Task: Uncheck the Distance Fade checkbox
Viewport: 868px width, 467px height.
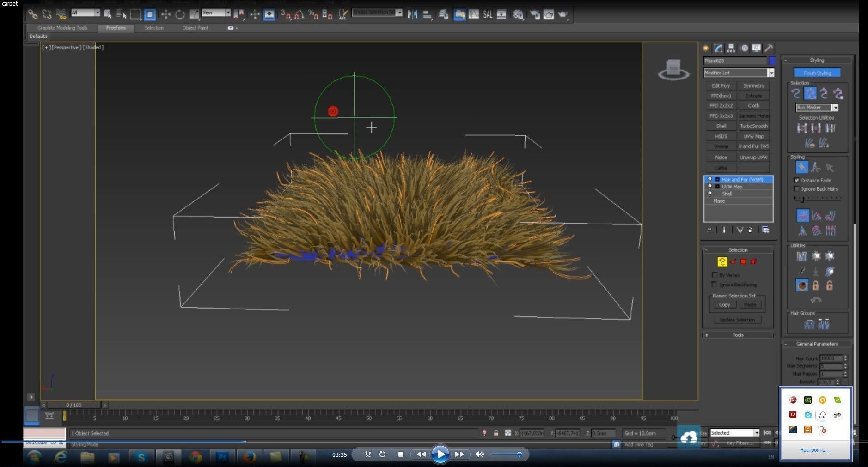Action: pyautogui.click(x=796, y=180)
